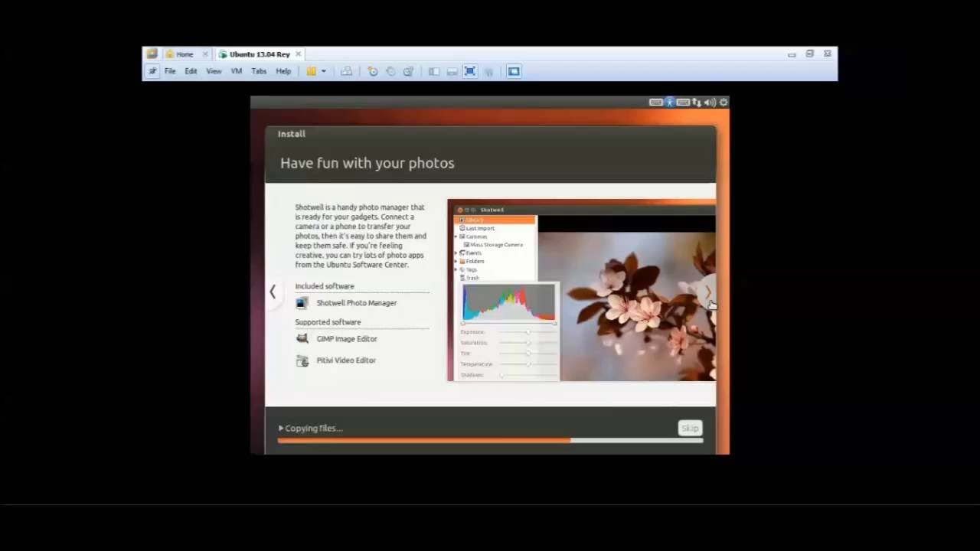This screenshot has width=980, height=551.
Task: Click the first keyboard indicator in Ubuntu panel
Action: point(655,102)
